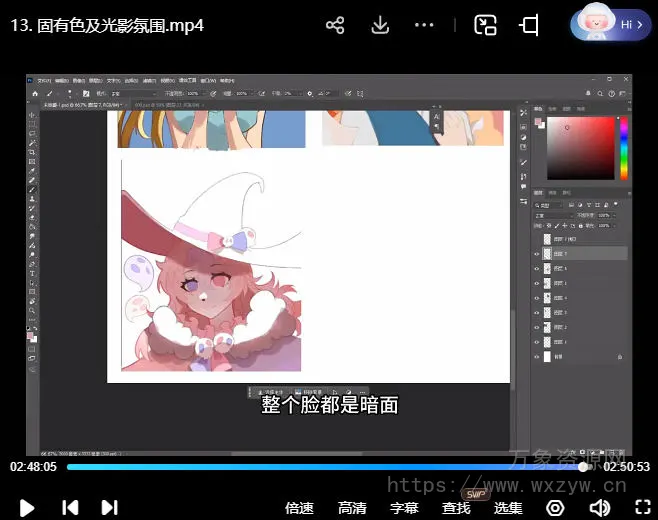Open the three-dot more options menu
The height and width of the screenshot is (520, 658).
(x=424, y=25)
